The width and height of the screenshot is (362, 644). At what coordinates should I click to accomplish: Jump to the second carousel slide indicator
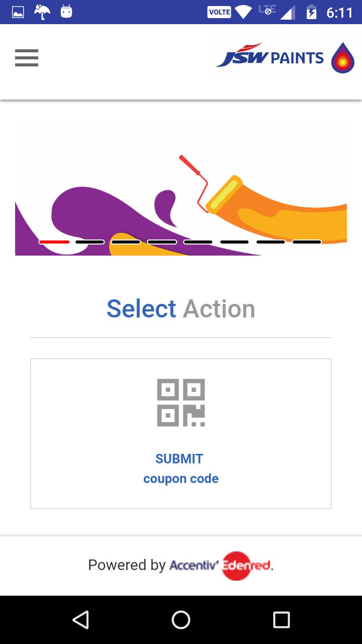[90, 242]
